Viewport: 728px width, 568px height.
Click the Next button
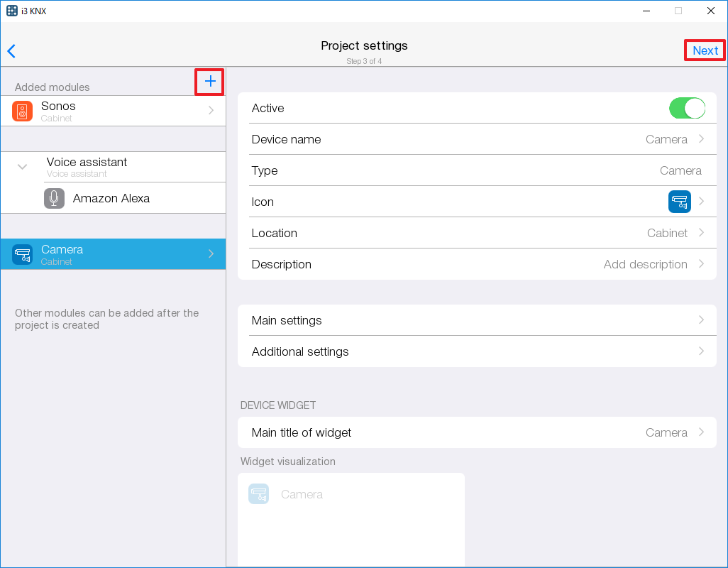click(705, 50)
